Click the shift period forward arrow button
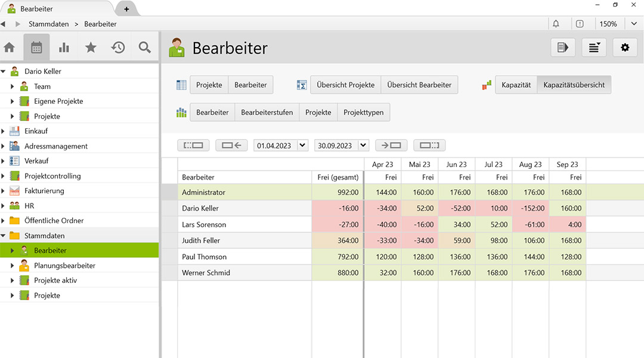 coord(391,145)
